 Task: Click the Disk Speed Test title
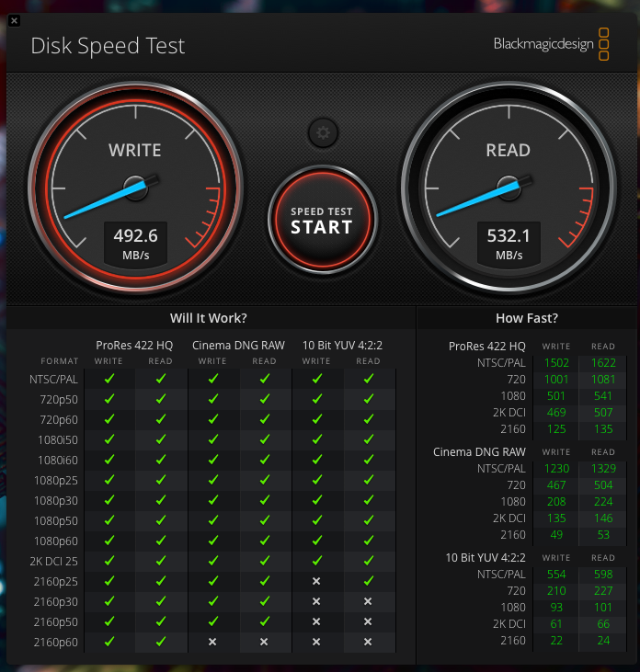(x=108, y=46)
